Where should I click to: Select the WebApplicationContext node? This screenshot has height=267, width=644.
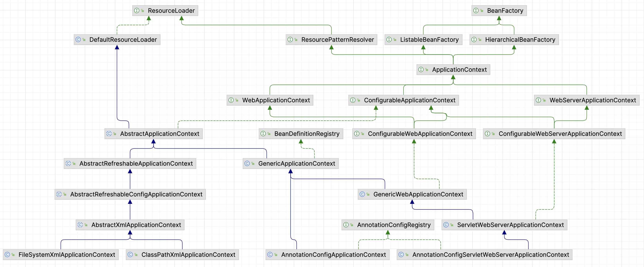click(270, 100)
